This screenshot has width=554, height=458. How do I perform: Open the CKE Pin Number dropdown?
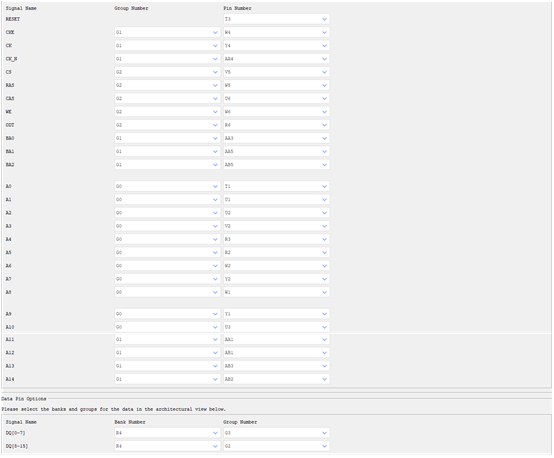point(276,33)
